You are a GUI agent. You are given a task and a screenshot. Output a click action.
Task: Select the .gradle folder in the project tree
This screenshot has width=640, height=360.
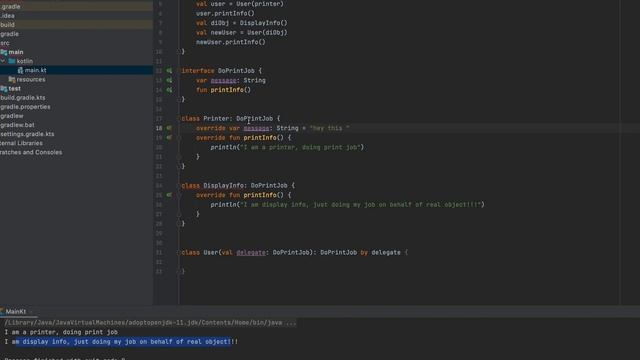click(11, 7)
